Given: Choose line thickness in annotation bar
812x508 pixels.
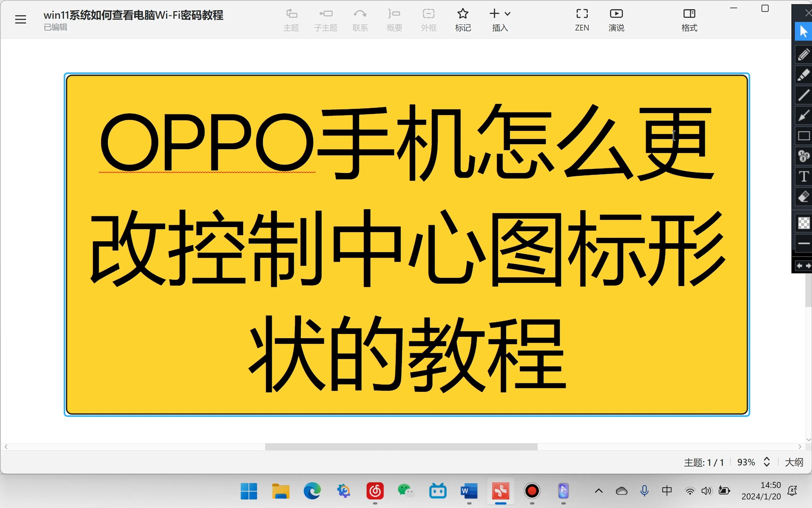Looking at the screenshot, I should click(x=804, y=243).
